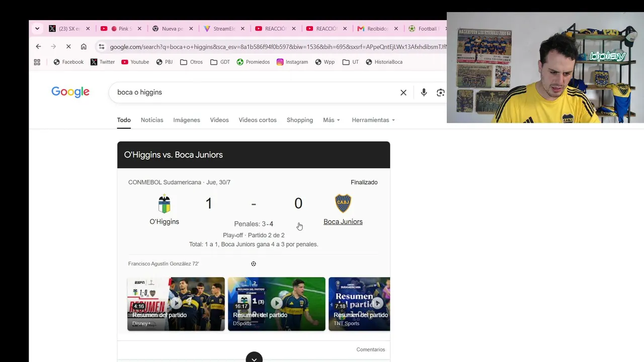Open the HistoriaBoca bookmark

point(384,62)
